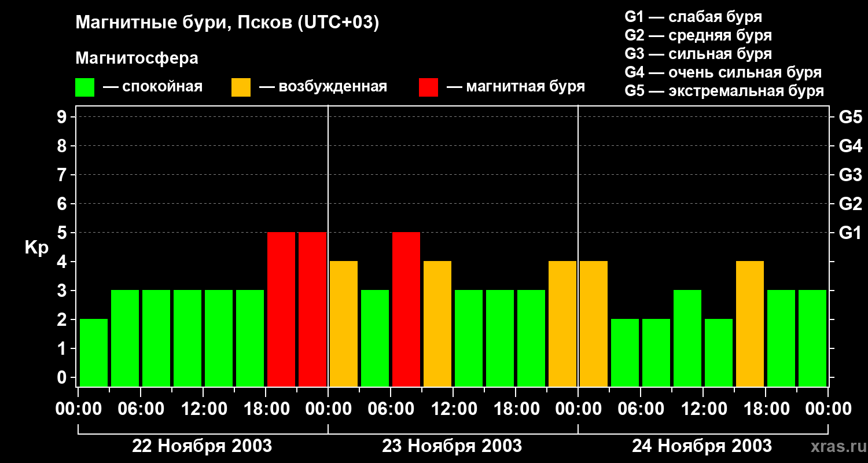Select the 09:00–12:00 yellow bar on 23 November
The height and width of the screenshot is (463, 868).
pos(437,324)
